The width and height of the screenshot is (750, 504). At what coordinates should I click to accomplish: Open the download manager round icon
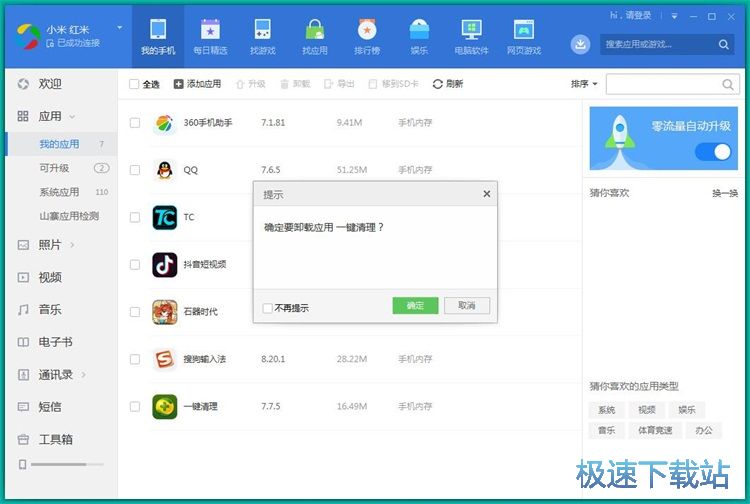580,44
